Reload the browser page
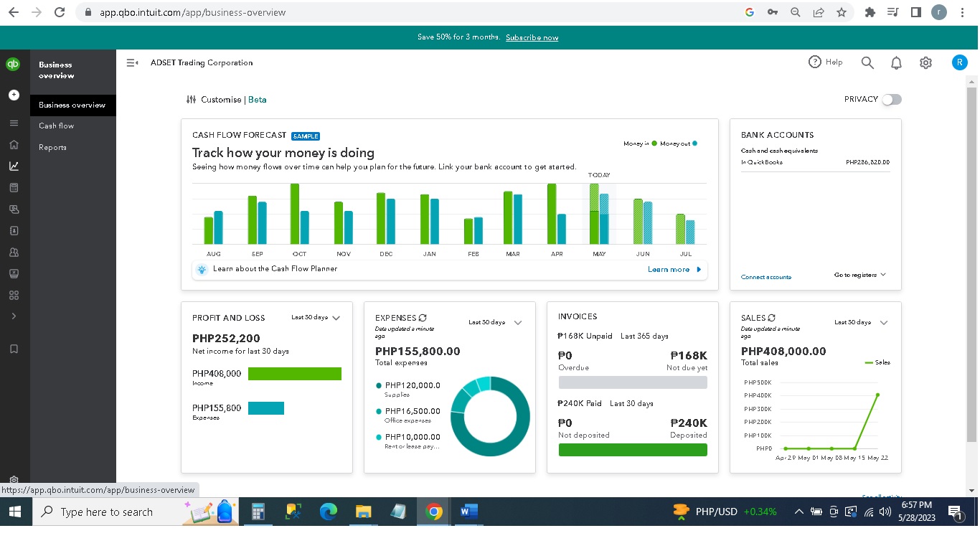Screen dimensions: 980x551 60,12
